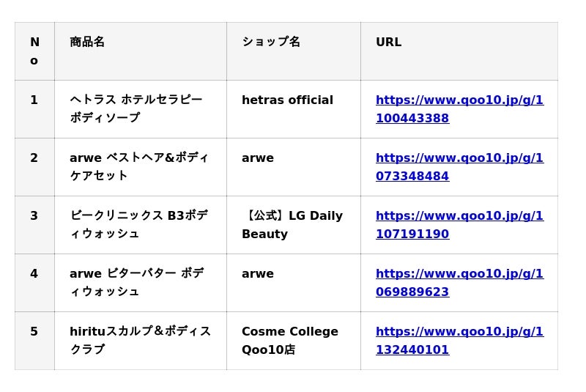Select the row number 3 cell
Image resolution: width=586 pixels, height=392 pixels.
34,216
